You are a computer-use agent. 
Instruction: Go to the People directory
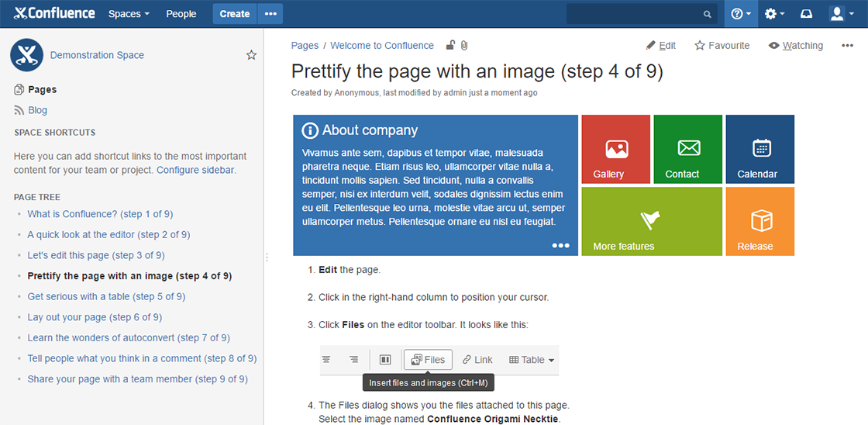click(x=181, y=14)
